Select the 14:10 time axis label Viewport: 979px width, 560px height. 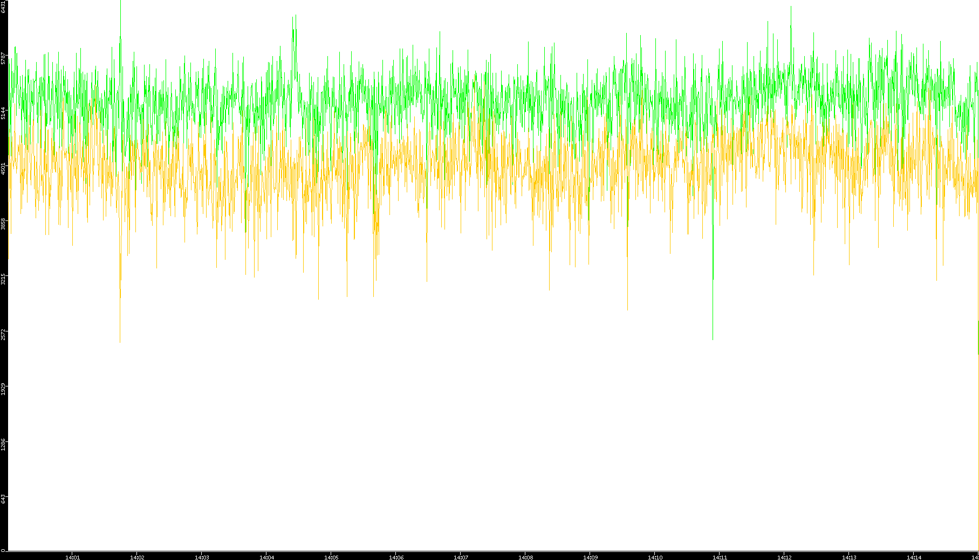click(655, 557)
